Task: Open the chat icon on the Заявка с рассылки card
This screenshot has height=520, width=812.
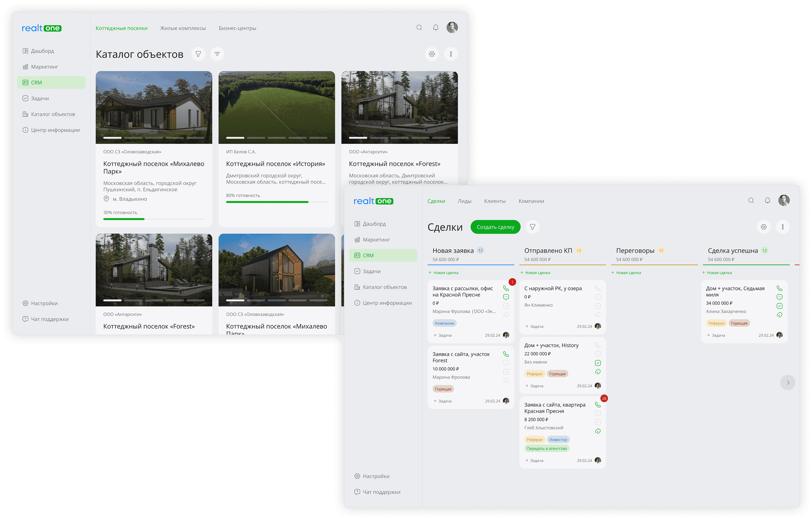Action: pos(506,297)
